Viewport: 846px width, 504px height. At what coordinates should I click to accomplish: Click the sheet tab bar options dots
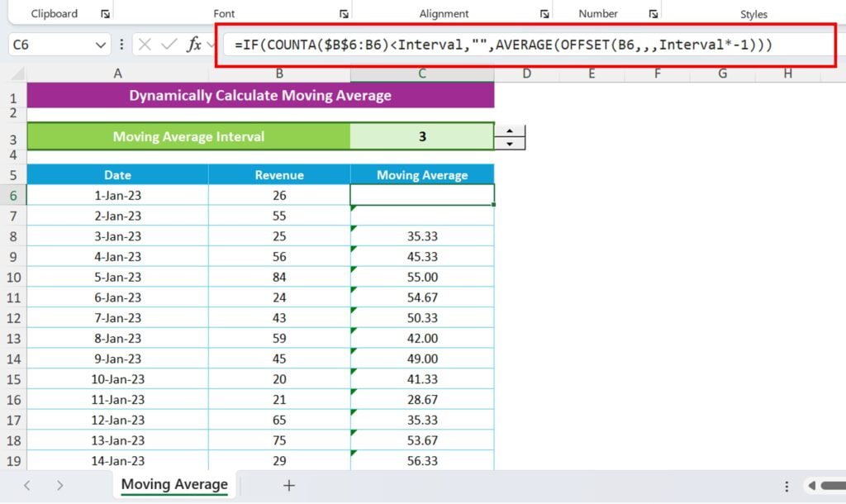click(787, 487)
